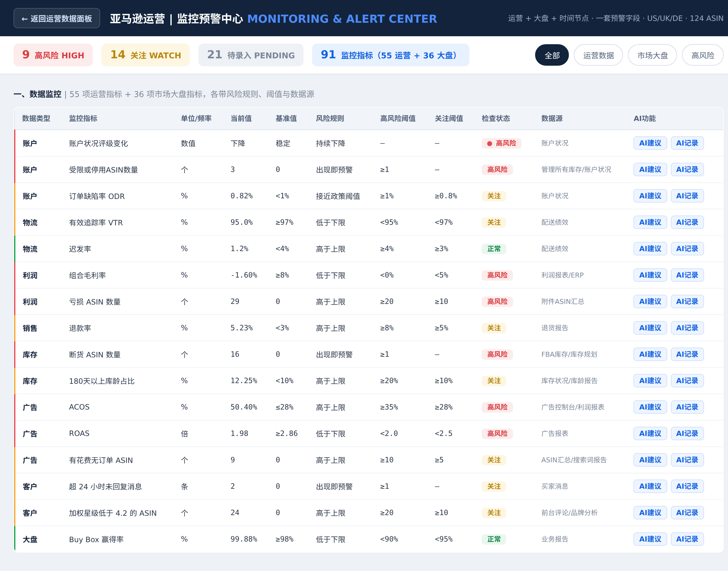Open AI建议 for 迟发率 row

pos(650,249)
